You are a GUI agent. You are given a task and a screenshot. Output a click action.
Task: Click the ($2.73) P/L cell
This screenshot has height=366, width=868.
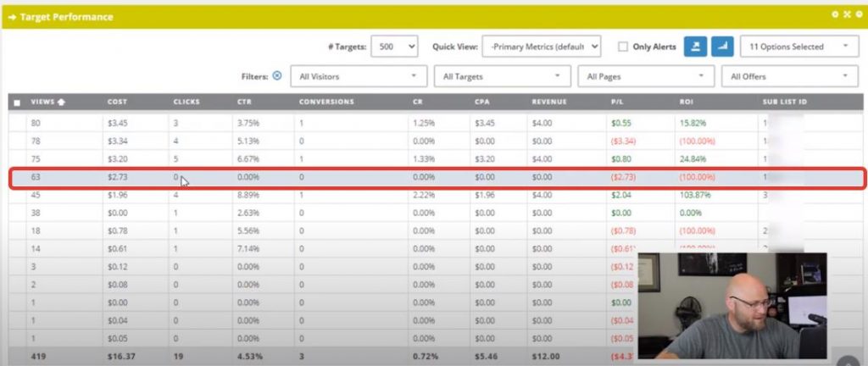click(623, 177)
